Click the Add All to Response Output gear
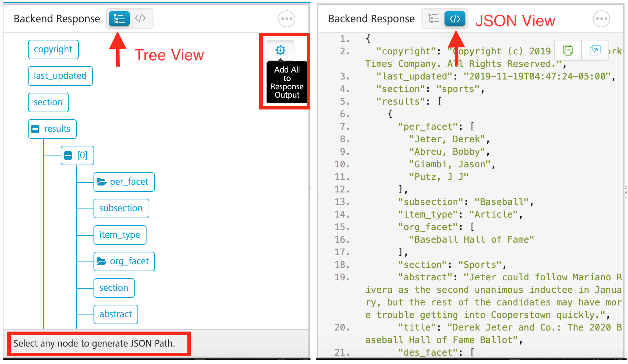This screenshot has height=364, width=628. click(x=281, y=50)
